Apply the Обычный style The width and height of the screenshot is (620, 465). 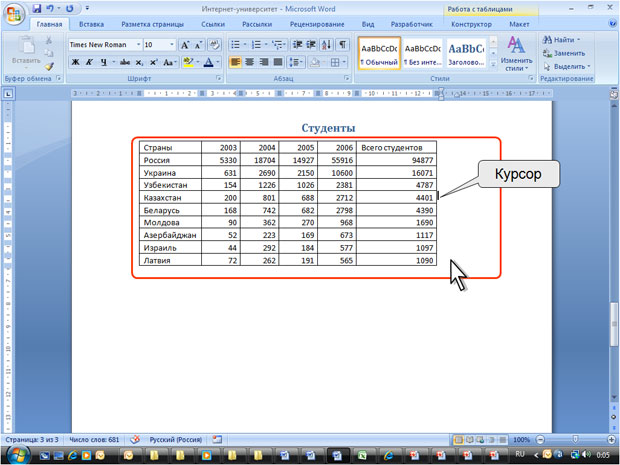tap(379, 53)
